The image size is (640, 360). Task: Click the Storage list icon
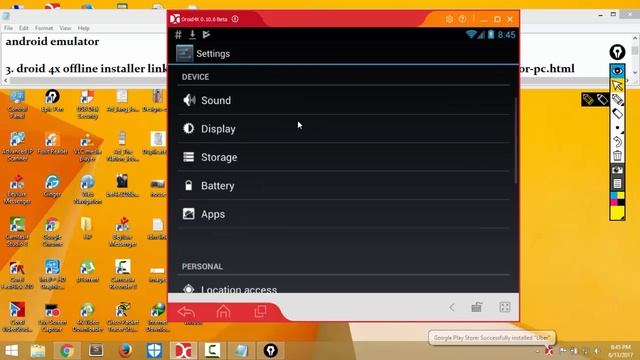tap(189, 157)
